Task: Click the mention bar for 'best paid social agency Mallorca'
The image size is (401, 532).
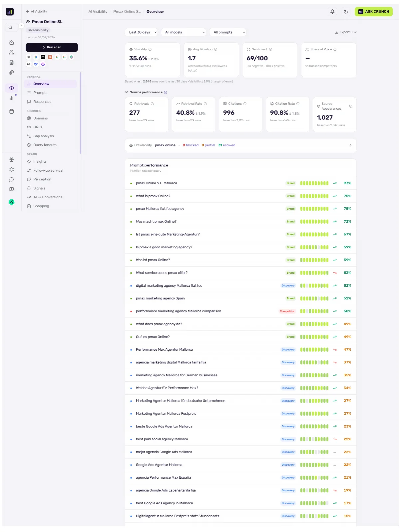Action: [x=314, y=439]
